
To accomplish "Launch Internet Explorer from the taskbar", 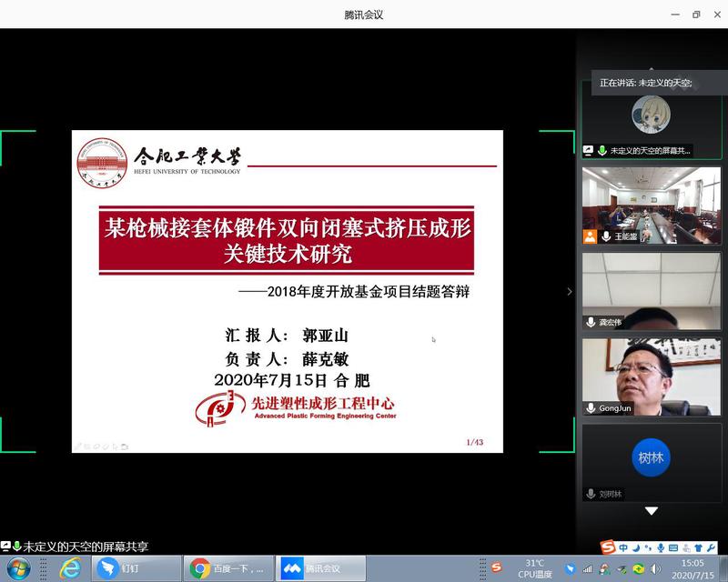I will [70, 568].
